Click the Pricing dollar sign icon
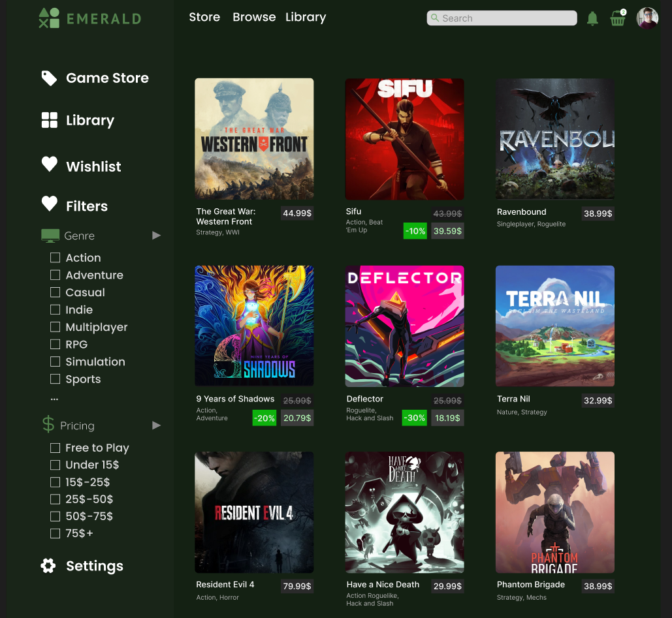This screenshot has height=618, width=672. (x=48, y=424)
